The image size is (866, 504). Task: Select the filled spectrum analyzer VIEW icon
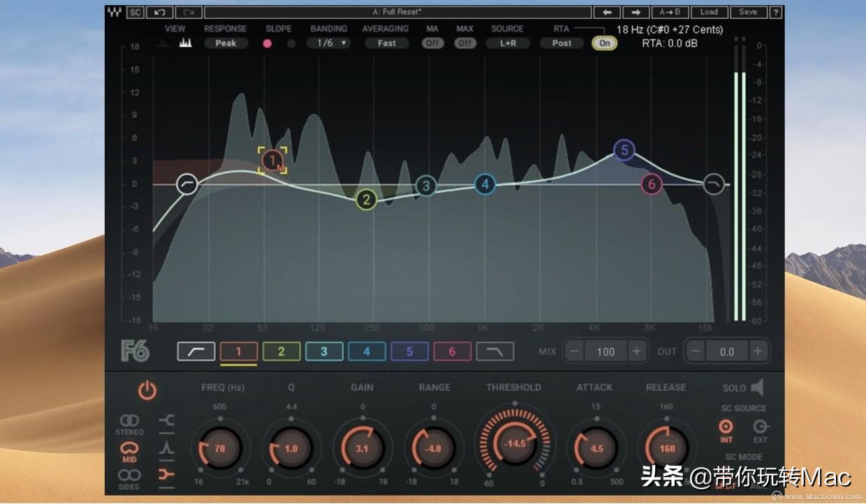coord(186,43)
